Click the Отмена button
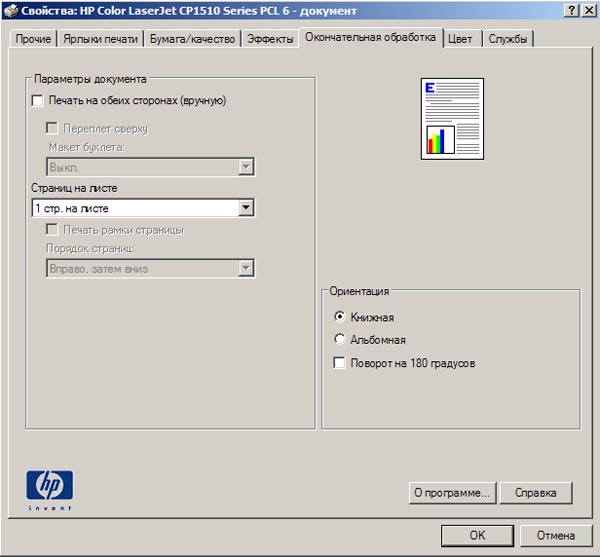The image size is (600, 557). coord(556,535)
